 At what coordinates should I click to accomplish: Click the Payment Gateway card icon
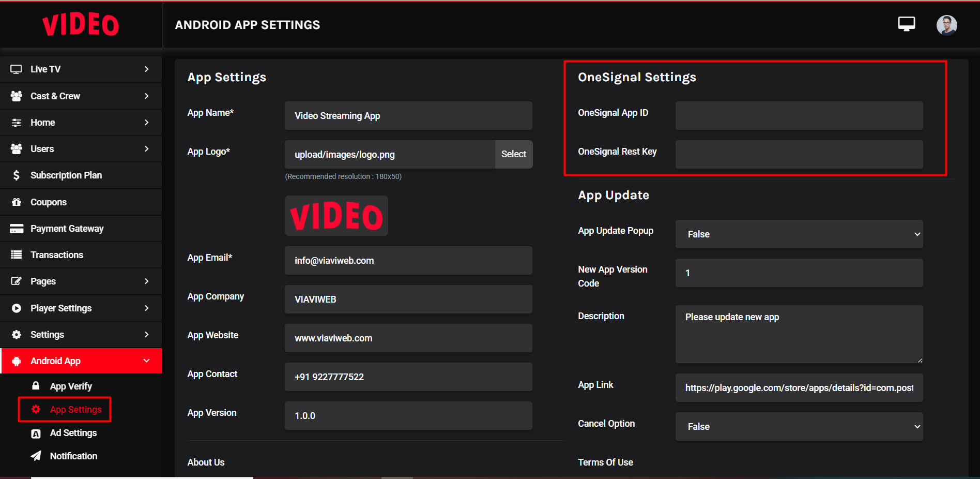(x=17, y=229)
